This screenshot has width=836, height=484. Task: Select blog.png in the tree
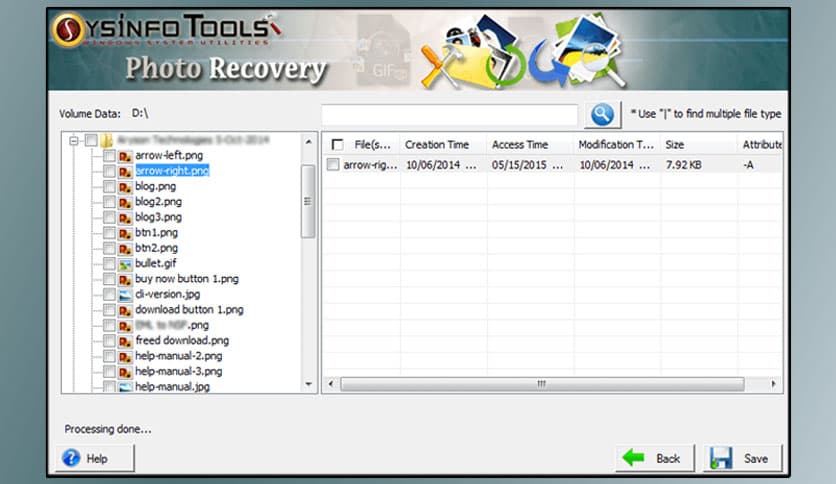point(155,186)
